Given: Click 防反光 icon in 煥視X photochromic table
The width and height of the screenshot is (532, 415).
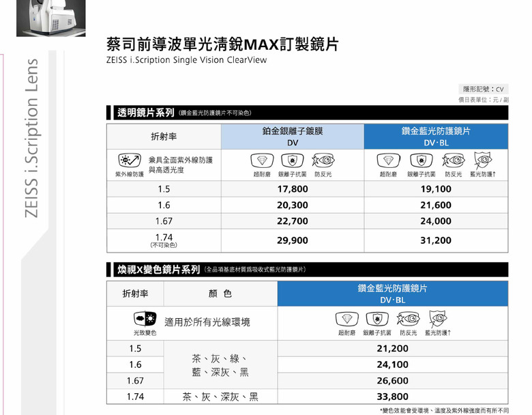Looking at the screenshot, I should (408, 319).
